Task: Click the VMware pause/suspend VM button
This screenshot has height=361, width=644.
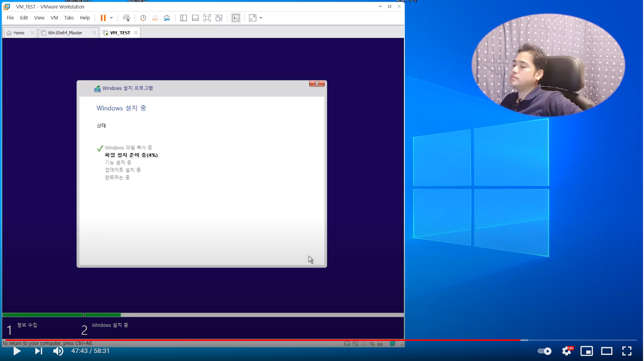Action: click(x=103, y=18)
